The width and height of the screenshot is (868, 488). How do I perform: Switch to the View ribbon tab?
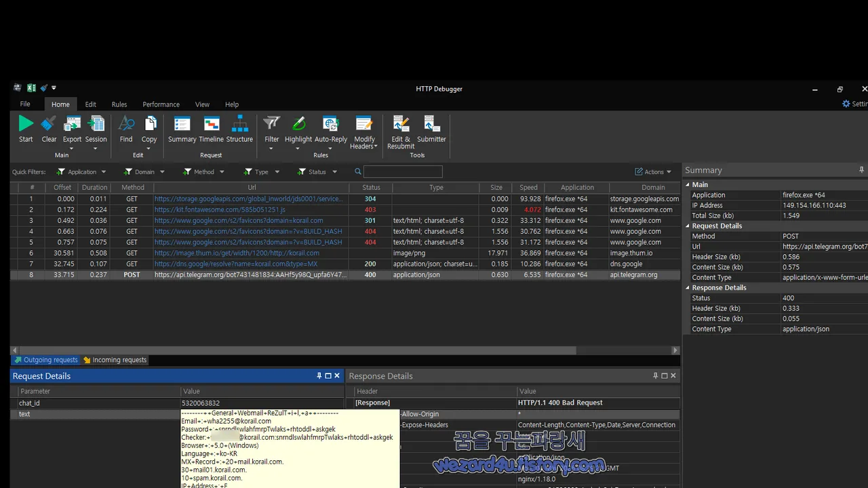202,104
